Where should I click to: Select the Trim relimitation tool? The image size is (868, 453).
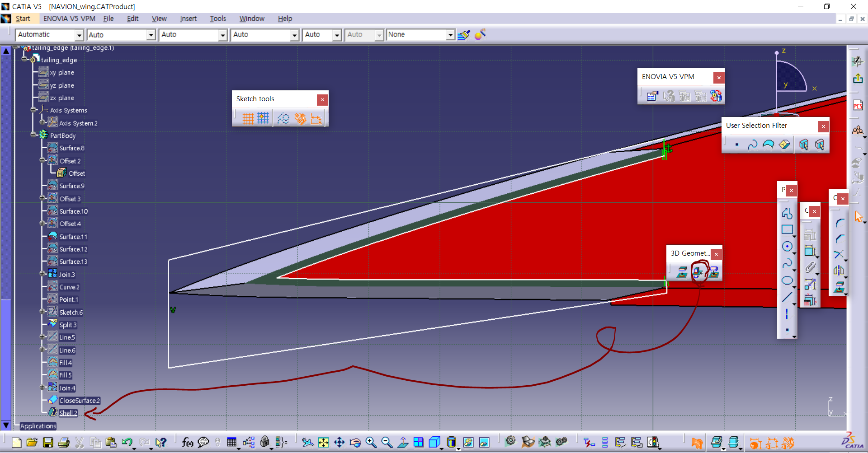point(839,254)
